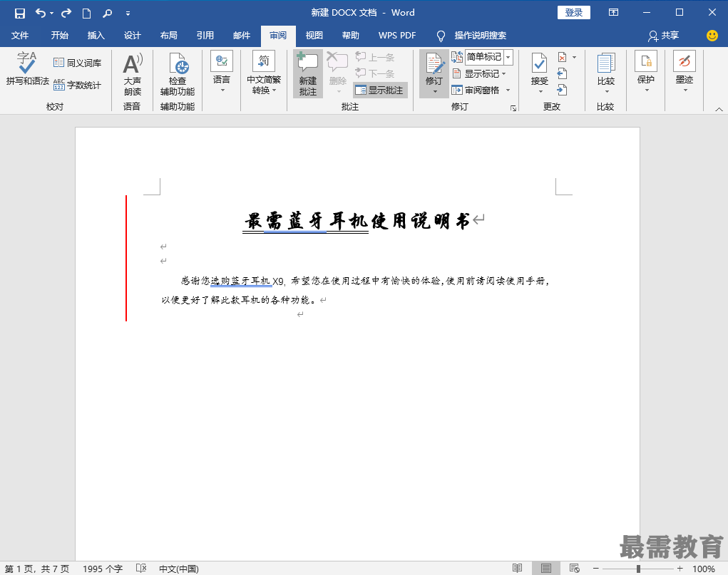Customize quick access toolbar dropdown arrow
The width and height of the screenshot is (728, 575).
(x=128, y=14)
